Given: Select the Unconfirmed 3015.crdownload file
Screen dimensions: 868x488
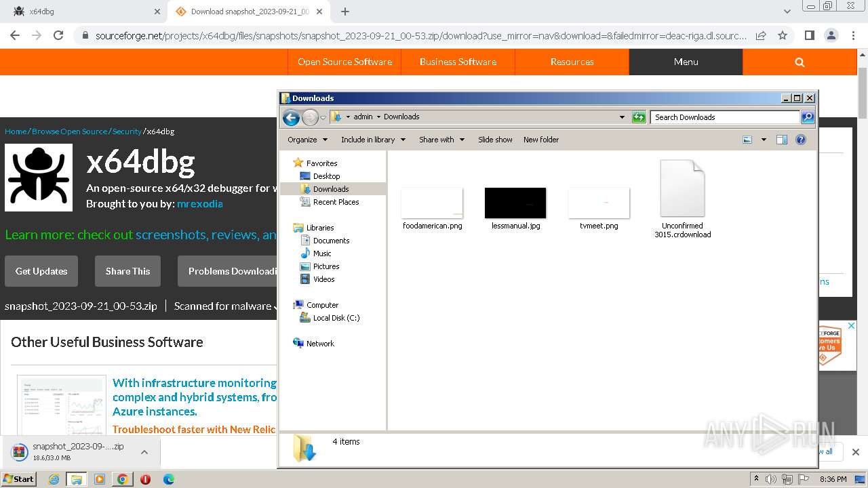Looking at the screenshot, I should click(x=683, y=199).
